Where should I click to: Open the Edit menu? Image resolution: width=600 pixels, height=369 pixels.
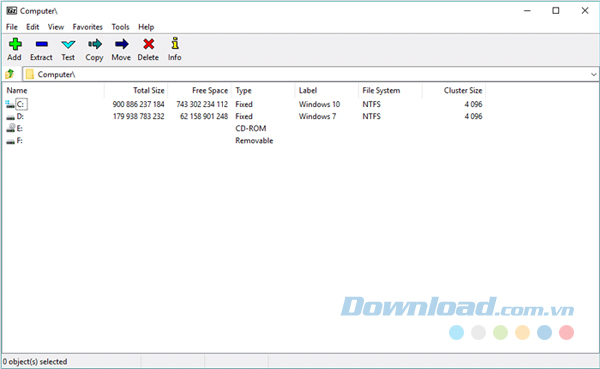click(33, 27)
